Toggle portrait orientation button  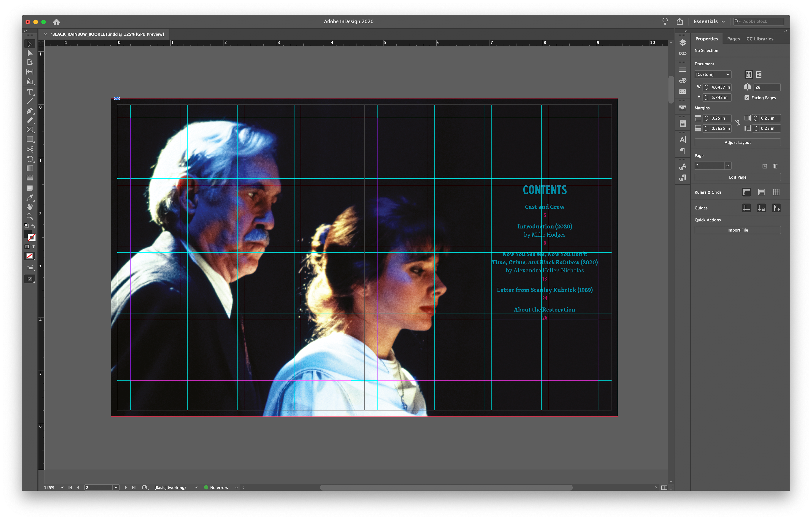[x=749, y=75]
